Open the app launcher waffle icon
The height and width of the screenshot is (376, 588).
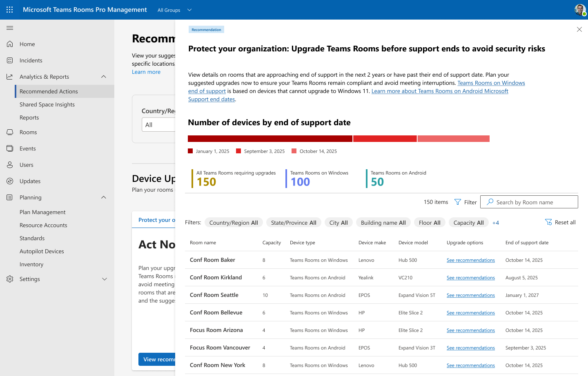pyautogui.click(x=10, y=10)
